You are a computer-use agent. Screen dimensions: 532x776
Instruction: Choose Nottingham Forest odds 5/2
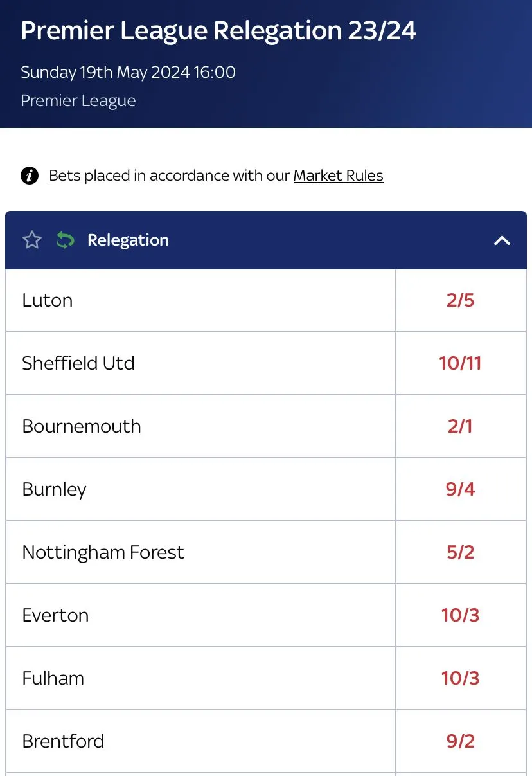(x=460, y=552)
